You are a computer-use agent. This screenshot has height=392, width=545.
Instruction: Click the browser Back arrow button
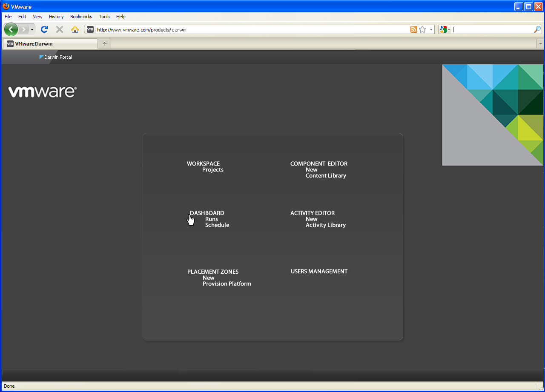tap(11, 29)
